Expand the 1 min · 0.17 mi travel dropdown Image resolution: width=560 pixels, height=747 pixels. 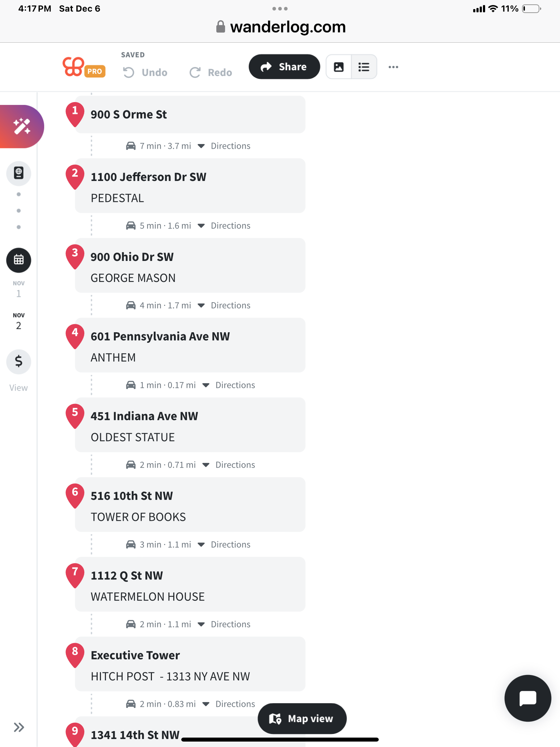[206, 385]
